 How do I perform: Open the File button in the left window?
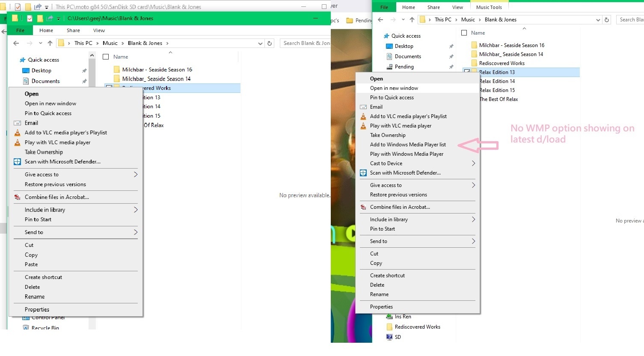tap(20, 30)
